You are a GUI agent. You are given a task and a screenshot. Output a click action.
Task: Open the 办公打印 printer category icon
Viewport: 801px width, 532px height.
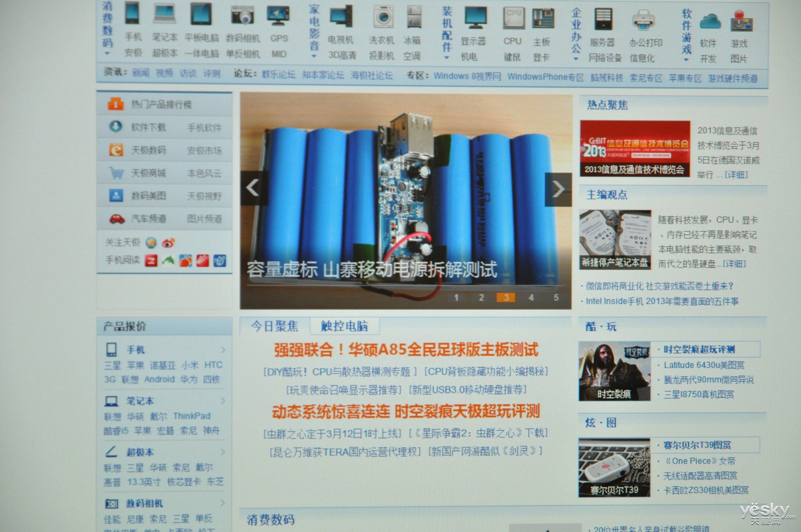tap(643, 21)
